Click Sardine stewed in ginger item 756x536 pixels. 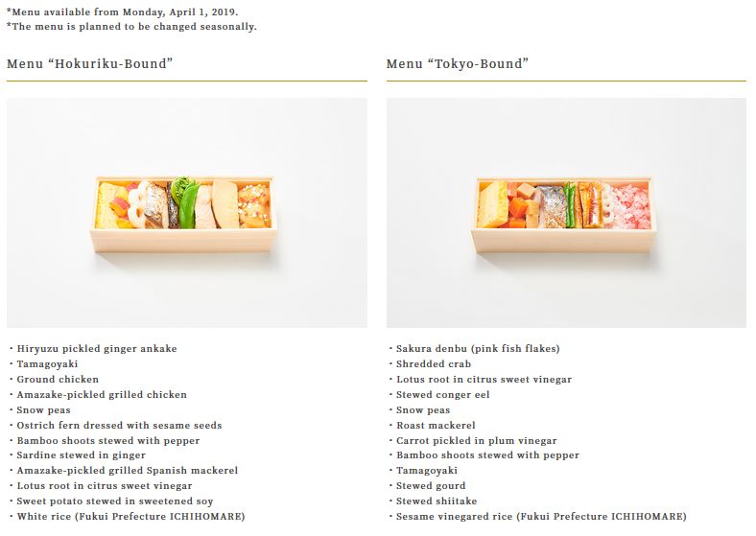(x=81, y=455)
